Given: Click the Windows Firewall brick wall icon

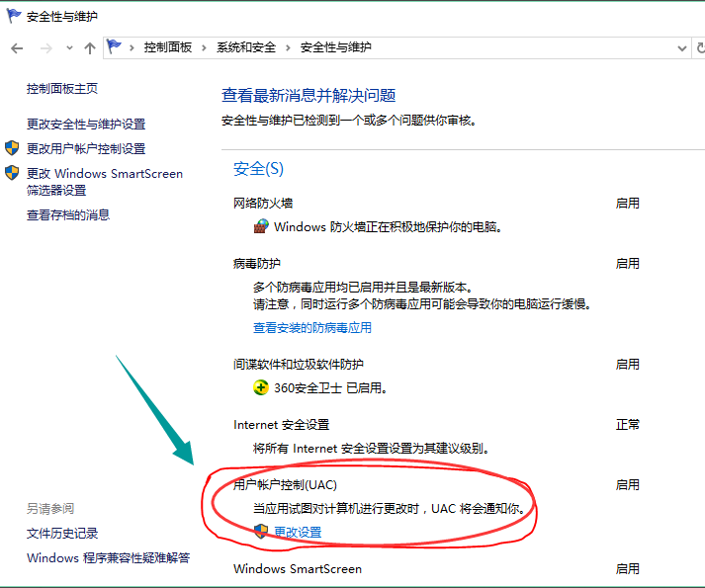Looking at the screenshot, I should (261, 226).
